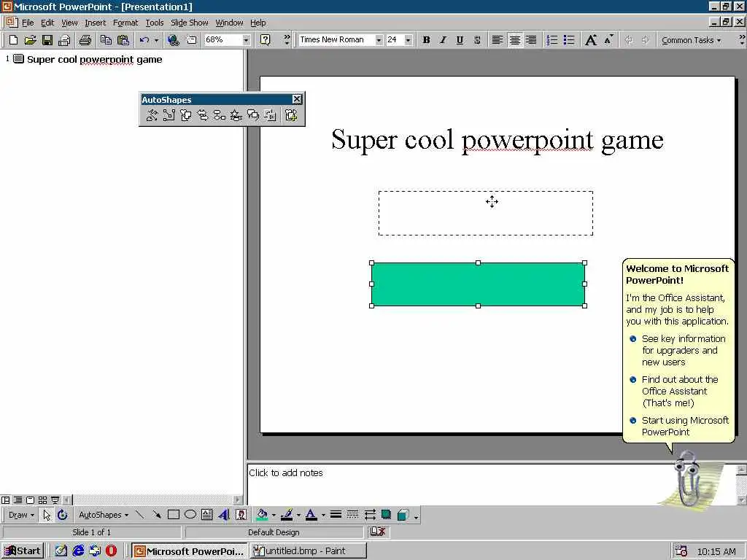Image resolution: width=747 pixels, height=560 pixels.
Task: Insert numbered list formatting
Action: pos(551,40)
